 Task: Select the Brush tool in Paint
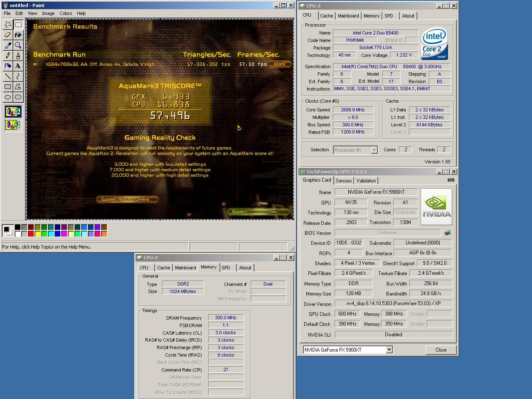pos(18,56)
